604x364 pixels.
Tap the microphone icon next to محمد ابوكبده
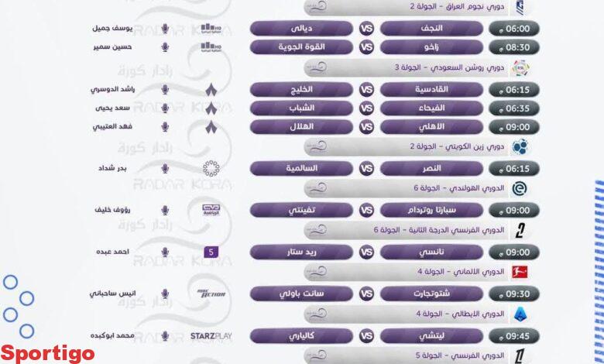pyautogui.click(x=164, y=336)
